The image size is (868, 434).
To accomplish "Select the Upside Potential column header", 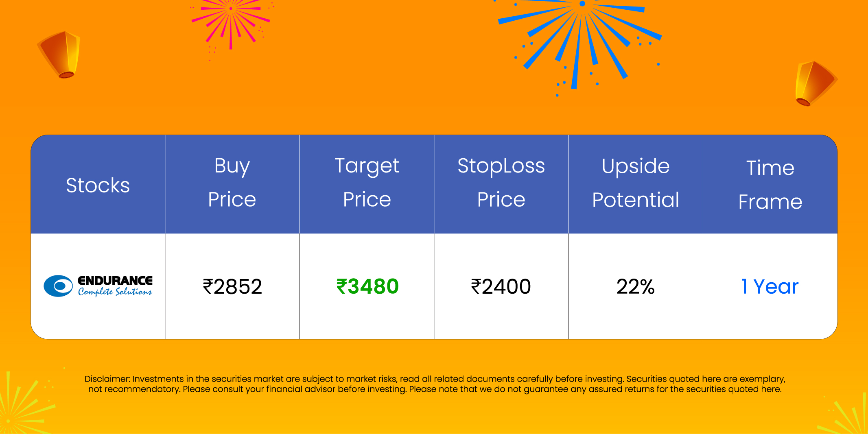I will [x=636, y=183].
